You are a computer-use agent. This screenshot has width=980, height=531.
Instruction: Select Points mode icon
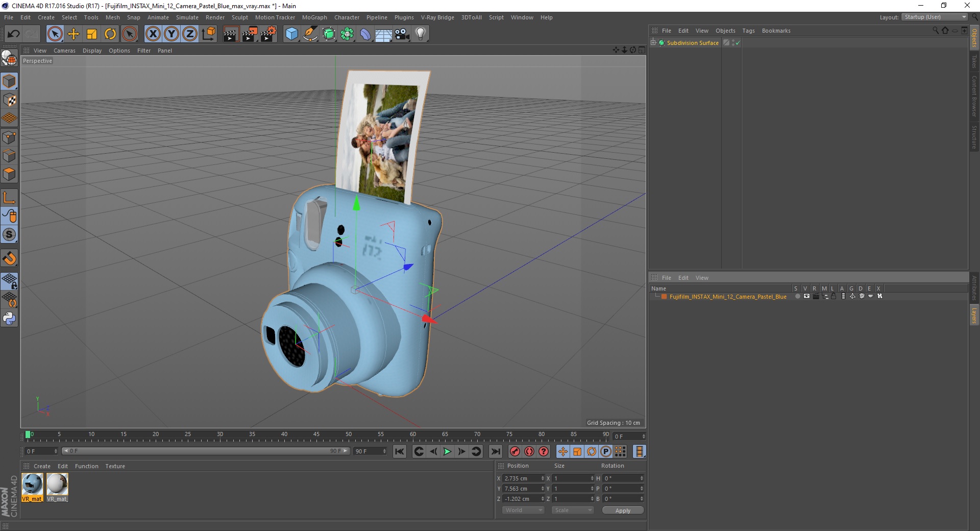[x=9, y=137]
